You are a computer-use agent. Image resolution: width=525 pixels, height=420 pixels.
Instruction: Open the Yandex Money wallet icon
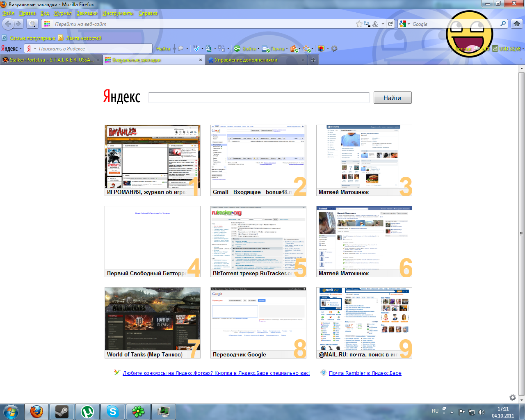(294, 48)
